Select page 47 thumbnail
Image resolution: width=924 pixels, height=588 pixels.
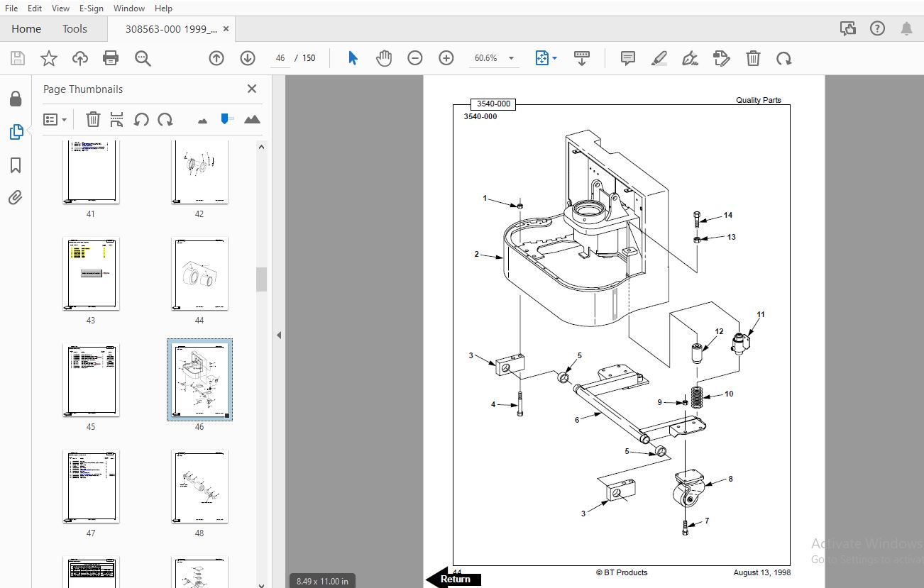click(91, 487)
